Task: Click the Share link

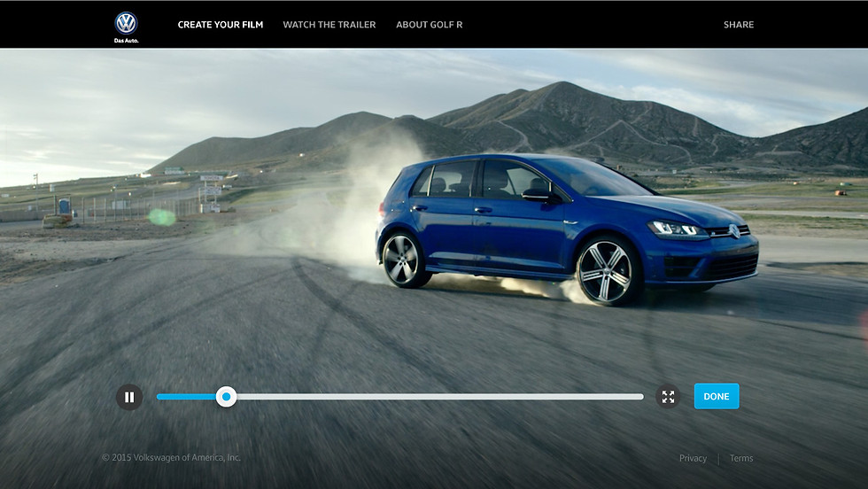Action: coord(739,25)
